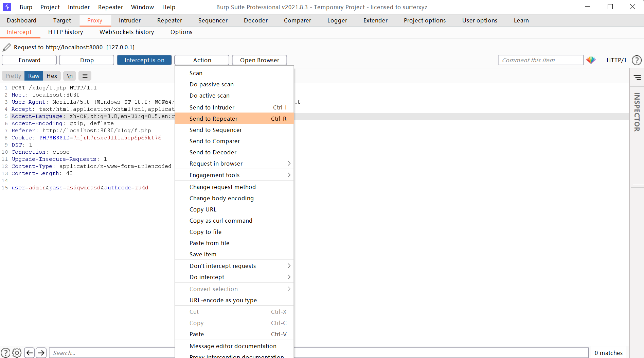Screen dimensions: 644x358
Task: Toggle the Intercept is on button
Action: pos(144,60)
